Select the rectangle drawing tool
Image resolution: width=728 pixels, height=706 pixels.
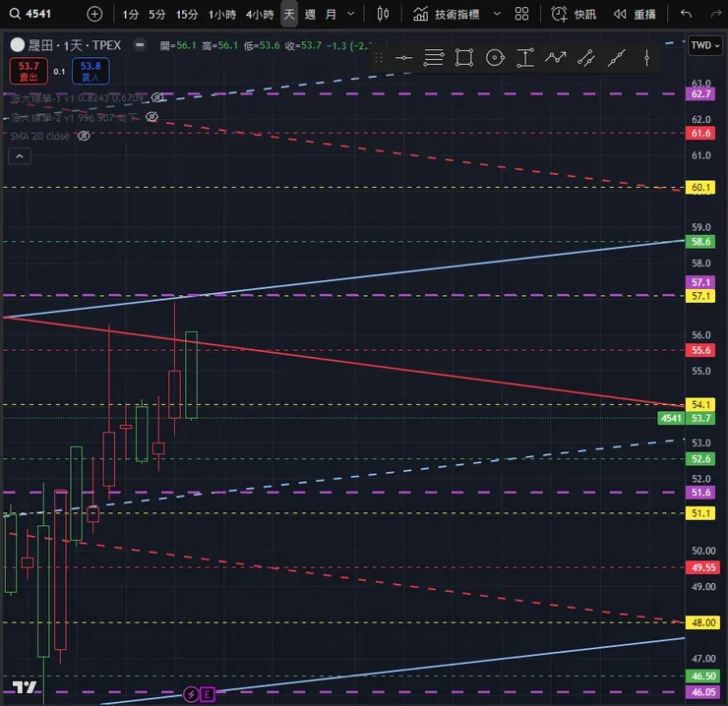coord(464,58)
